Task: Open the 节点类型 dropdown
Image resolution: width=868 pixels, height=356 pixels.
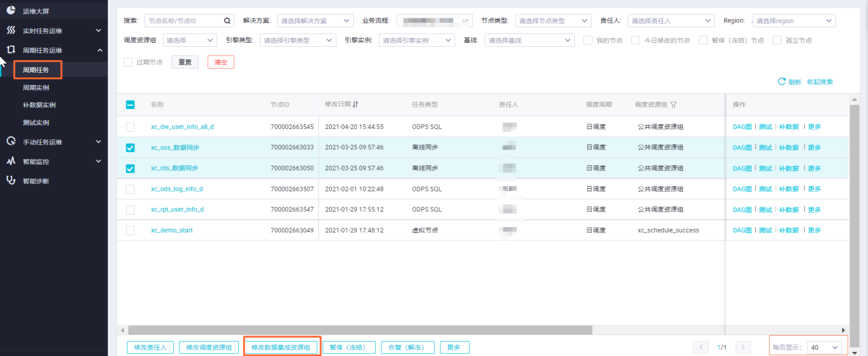Action: 553,20
